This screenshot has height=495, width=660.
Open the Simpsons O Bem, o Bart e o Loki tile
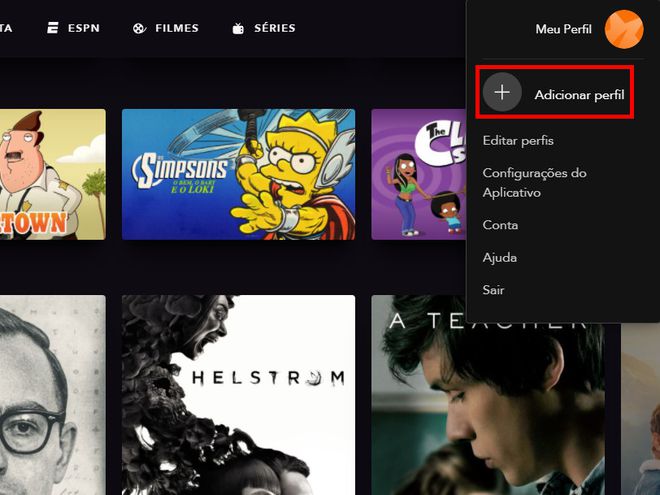pos(238,174)
